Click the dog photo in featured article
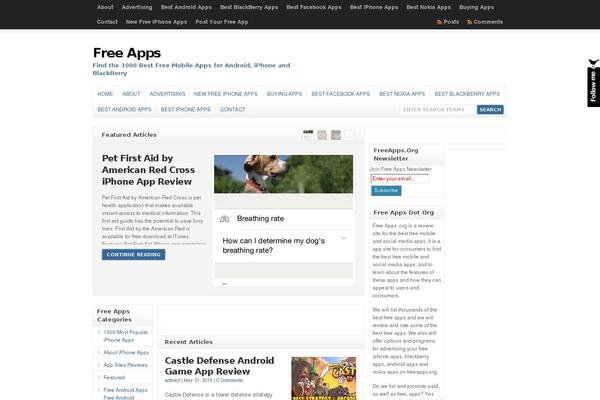 pos(284,174)
